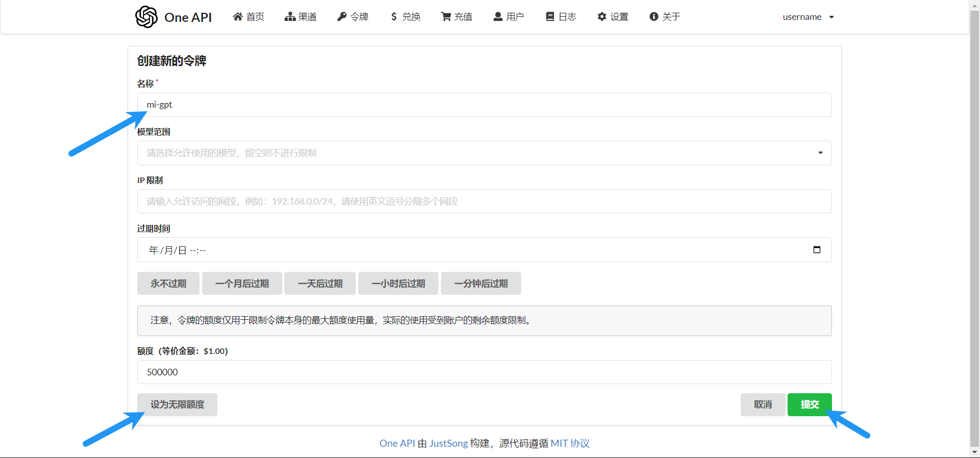The image size is (980, 458).
Task: Go to the 渠道 channels page
Action: pos(301,17)
